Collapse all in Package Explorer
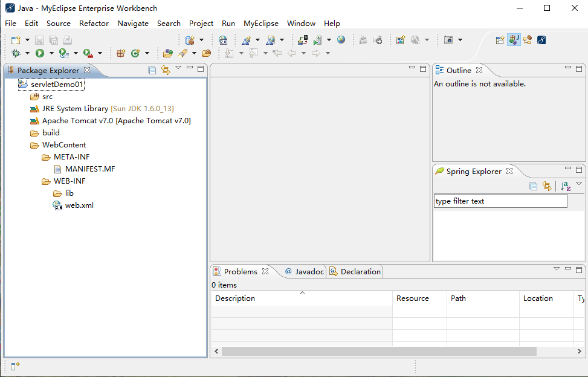Screen dimensions: 588x377 click(152, 70)
